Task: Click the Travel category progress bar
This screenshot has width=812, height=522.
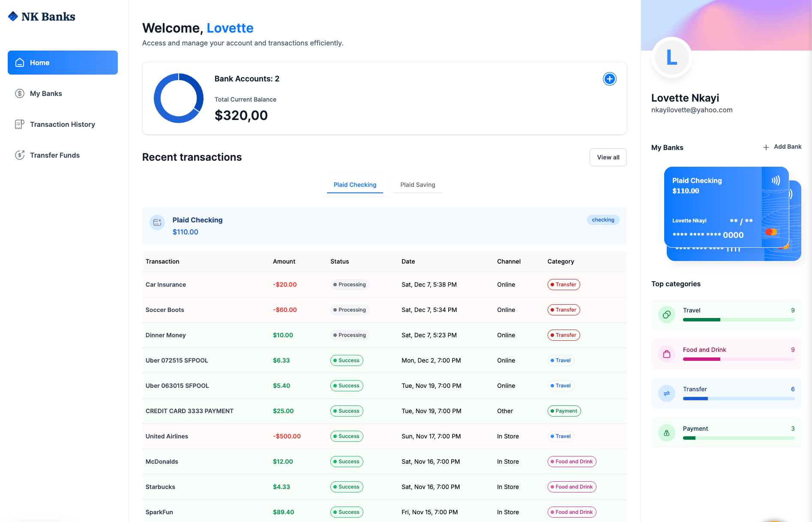Action: 738,320
